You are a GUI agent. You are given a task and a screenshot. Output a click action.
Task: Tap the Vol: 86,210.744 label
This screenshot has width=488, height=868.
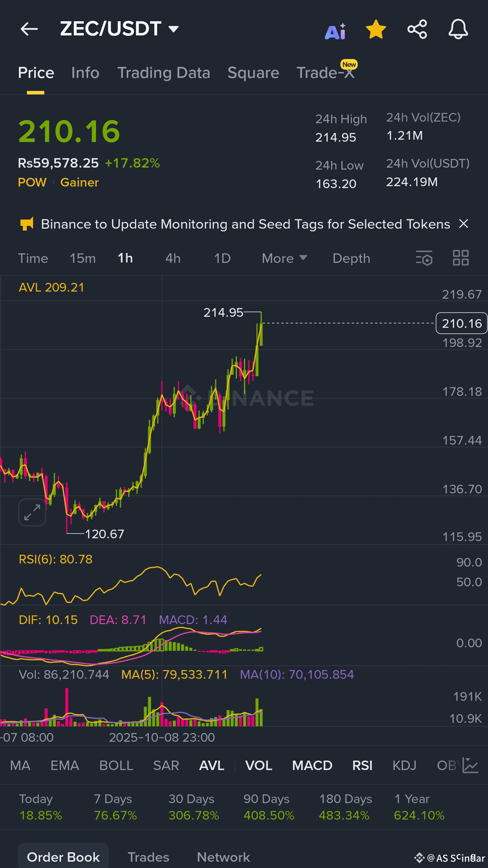[x=64, y=674]
